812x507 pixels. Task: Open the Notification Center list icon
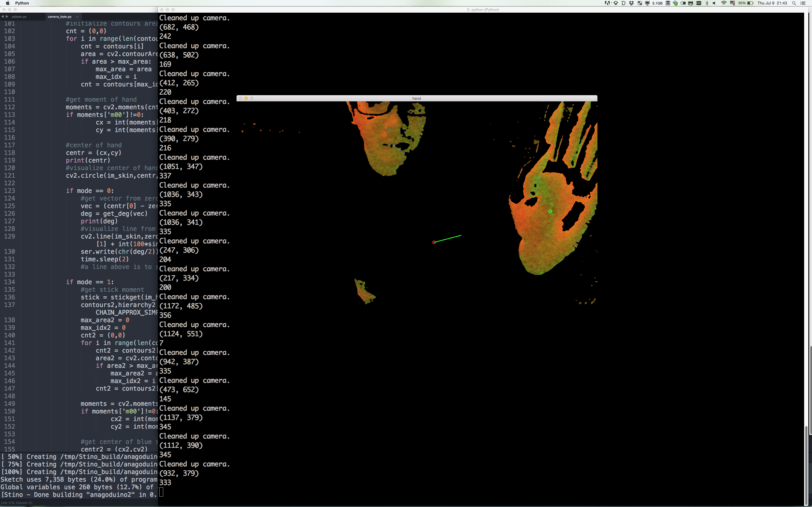coord(803,3)
